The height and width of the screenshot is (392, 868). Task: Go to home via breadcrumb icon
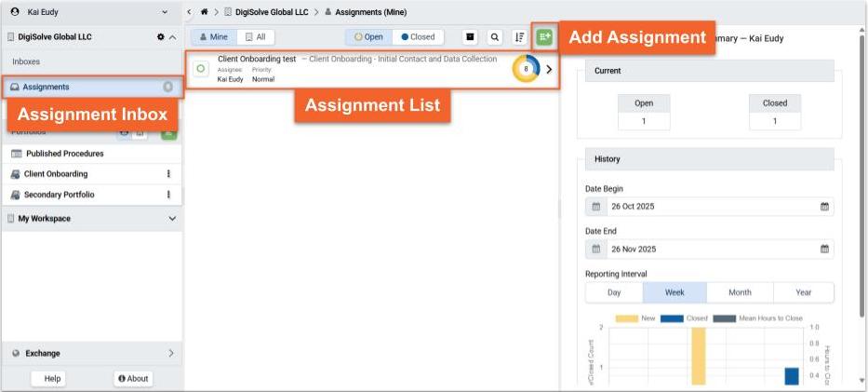[204, 11]
